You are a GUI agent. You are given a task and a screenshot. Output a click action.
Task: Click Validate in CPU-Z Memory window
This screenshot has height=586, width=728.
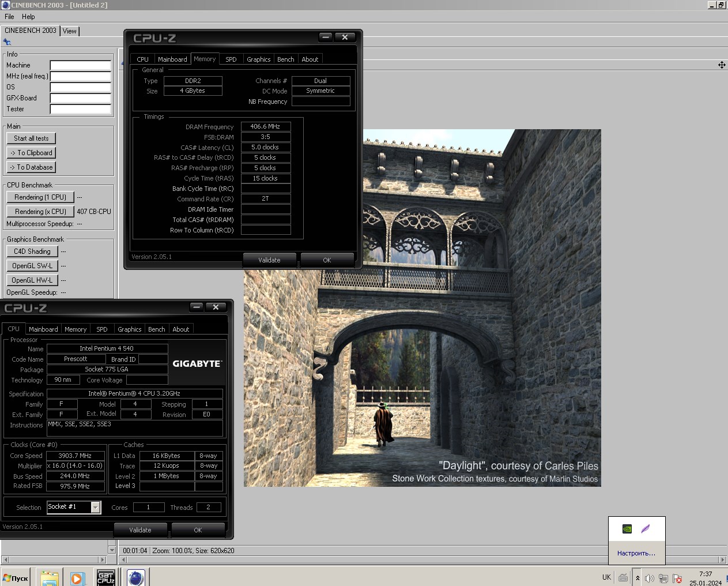(x=269, y=260)
